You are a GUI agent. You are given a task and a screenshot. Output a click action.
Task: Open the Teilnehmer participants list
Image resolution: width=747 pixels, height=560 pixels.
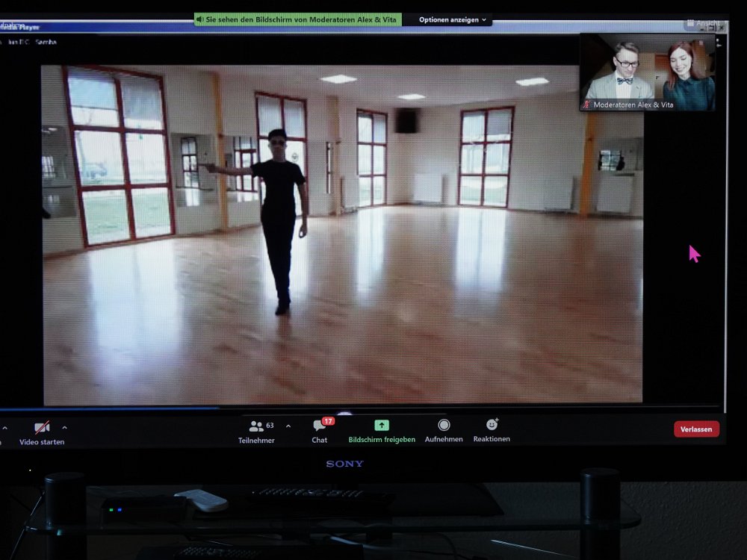(x=256, y=432)
